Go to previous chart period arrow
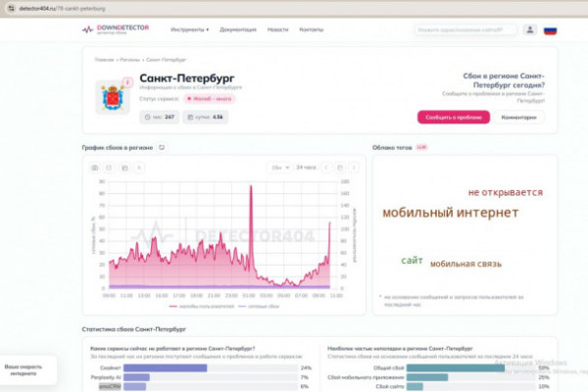 tap(326, 168)
